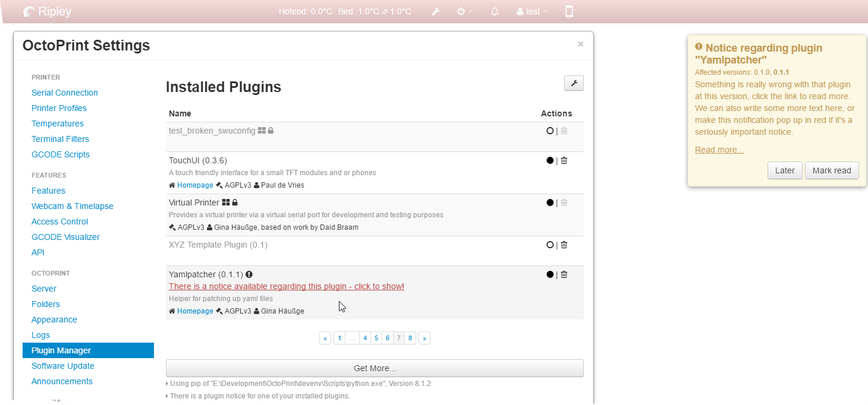Click Mark read on Yamlpatcher notice

coord(832,170)
